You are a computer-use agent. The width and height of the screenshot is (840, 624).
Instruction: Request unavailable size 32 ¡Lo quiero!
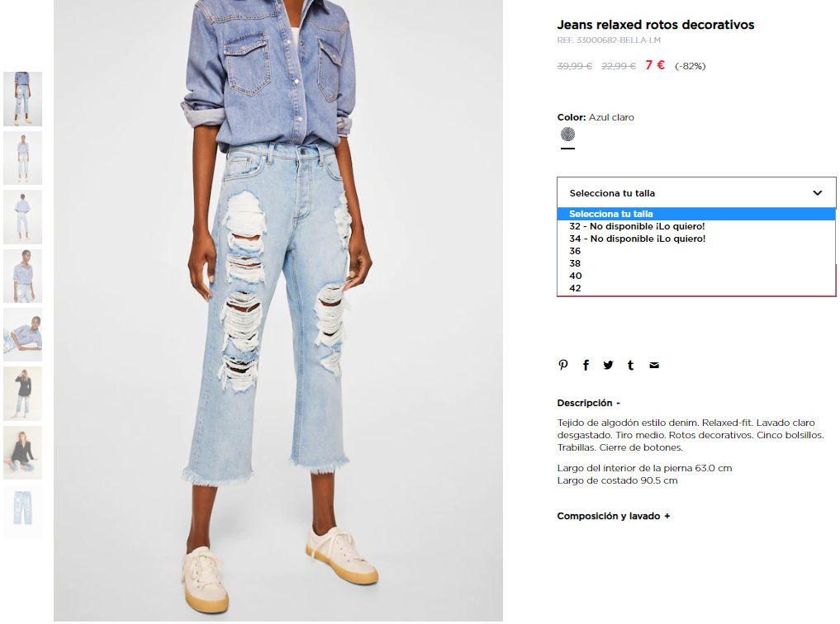tap(696, 226)
